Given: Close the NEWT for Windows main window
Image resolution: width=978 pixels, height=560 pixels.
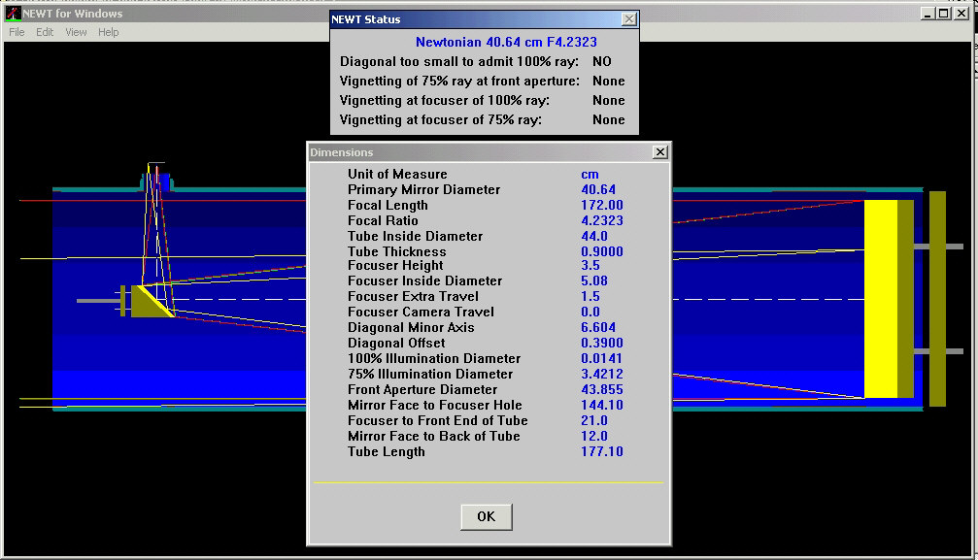Looking at the screenshot, I should 961,13.
